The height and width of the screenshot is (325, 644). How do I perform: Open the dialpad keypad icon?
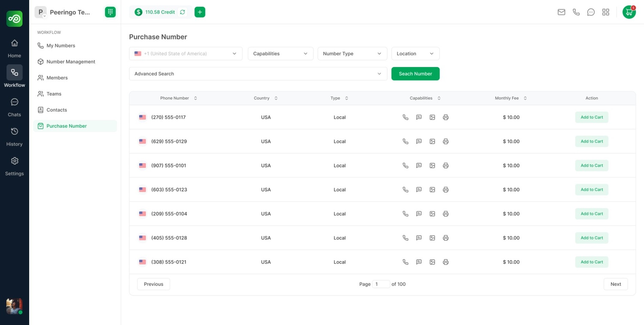coord(110,12)
